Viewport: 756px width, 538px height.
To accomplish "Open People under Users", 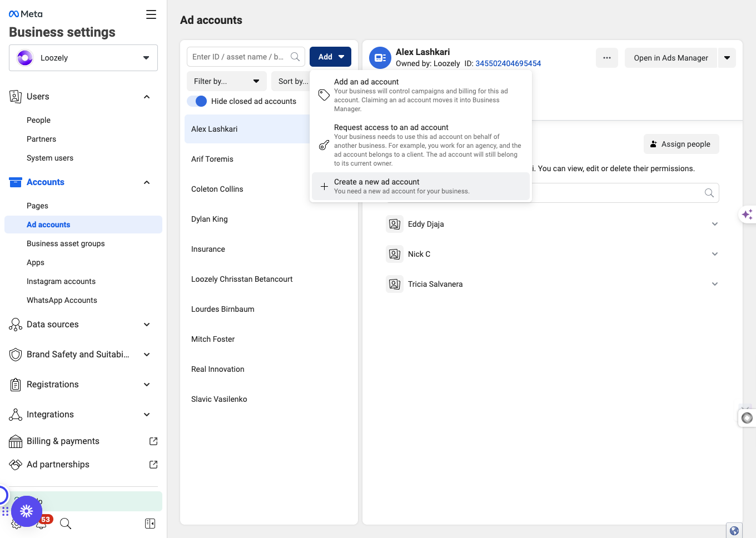I will click(38, 120).
